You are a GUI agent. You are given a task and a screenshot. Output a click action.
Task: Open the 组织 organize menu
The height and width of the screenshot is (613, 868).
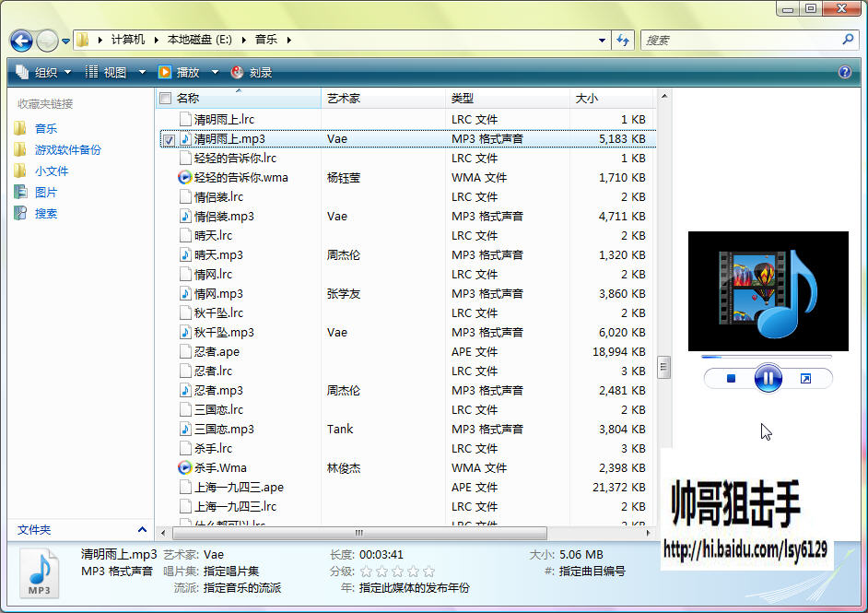[43, 72]
